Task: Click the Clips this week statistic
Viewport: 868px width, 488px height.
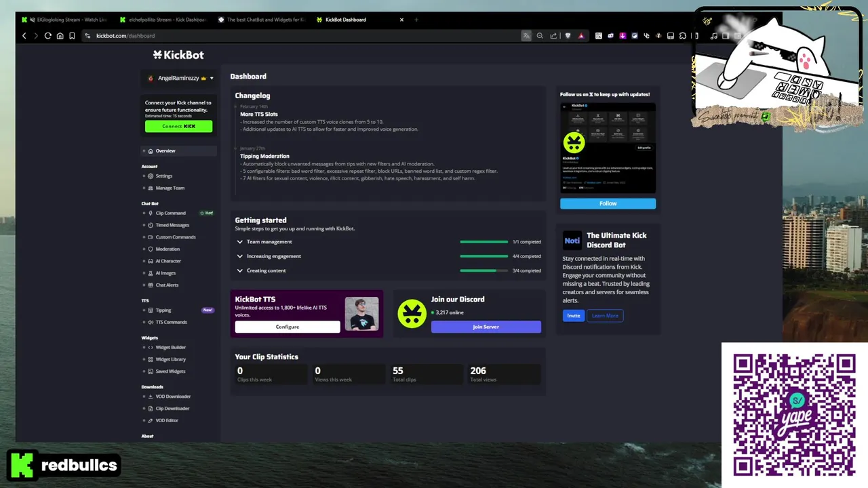Action: (271, 374)
